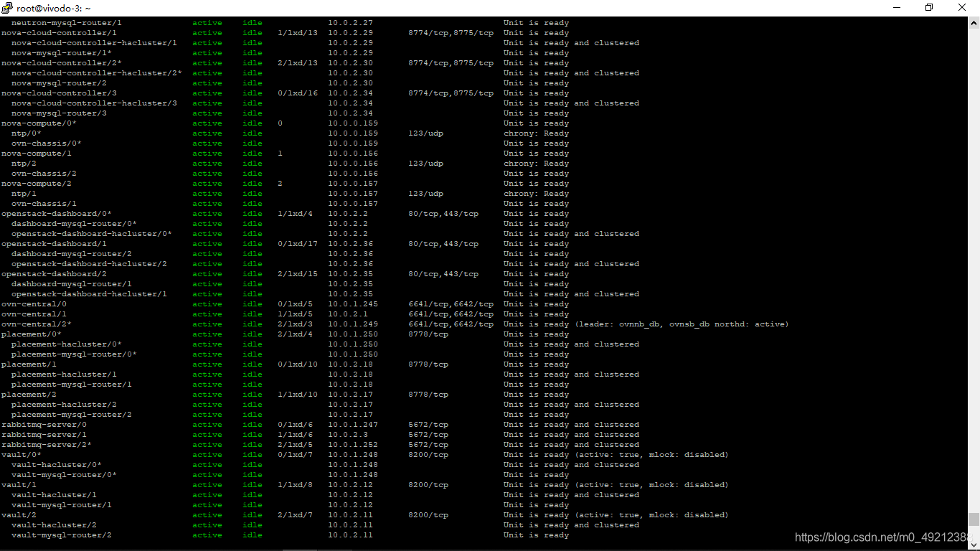This screenshot has width=980, height=551.
Task: Click unit name vault/0*
Action: coord(22,455)
